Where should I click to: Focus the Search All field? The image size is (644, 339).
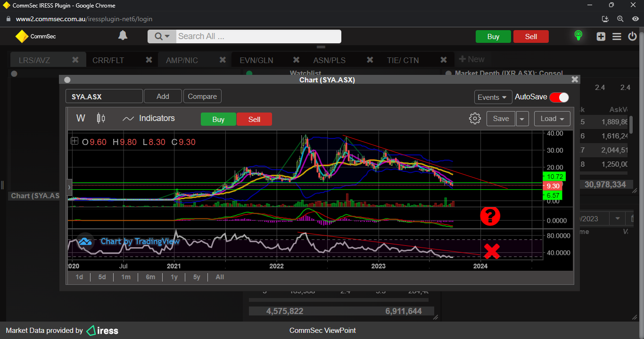click(x=258, y=36)
